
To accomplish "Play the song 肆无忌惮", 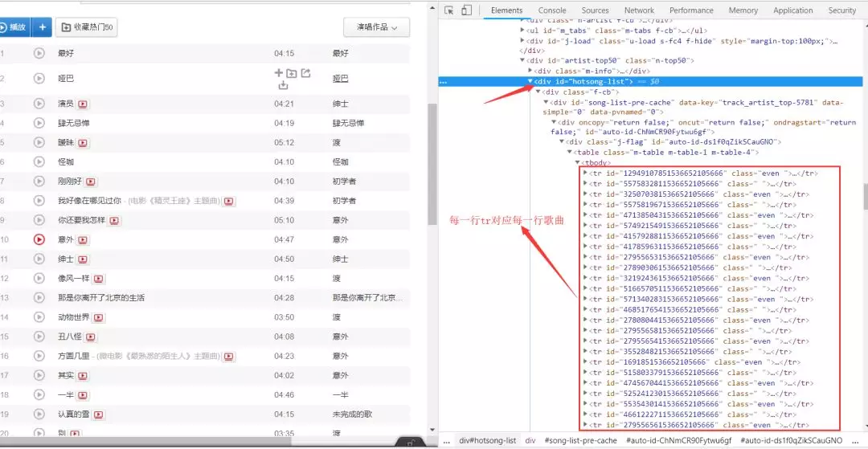I will click(39, 123).
